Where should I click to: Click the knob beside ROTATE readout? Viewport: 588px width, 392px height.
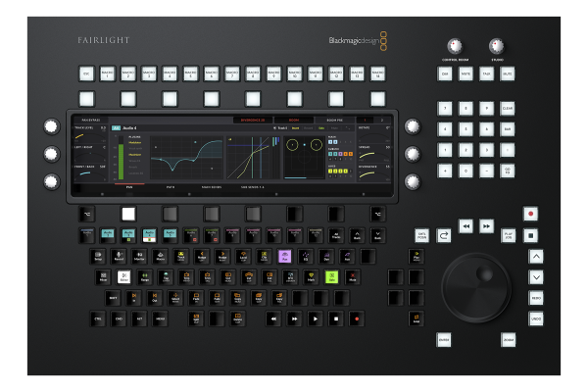coord(413,126)
